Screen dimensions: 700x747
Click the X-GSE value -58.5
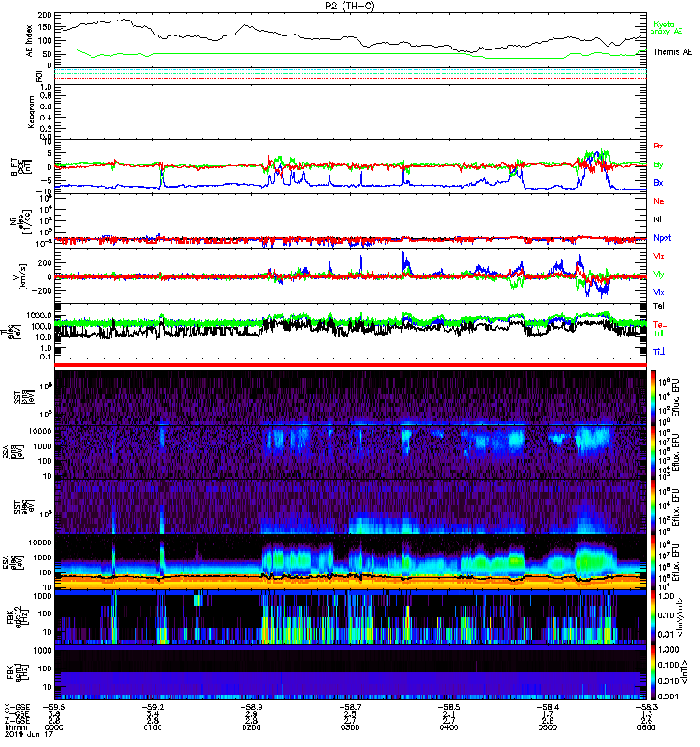[449, 707]
